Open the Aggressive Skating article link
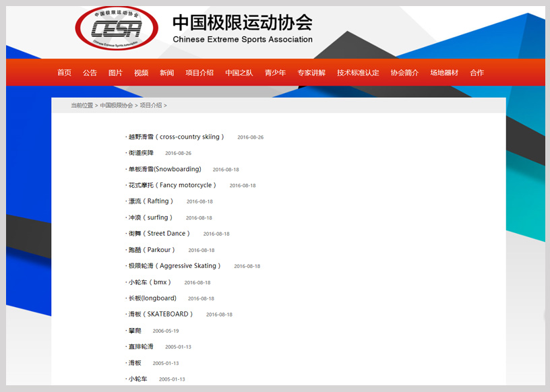This screenshot has height=392, width=550. coord(174,265)
